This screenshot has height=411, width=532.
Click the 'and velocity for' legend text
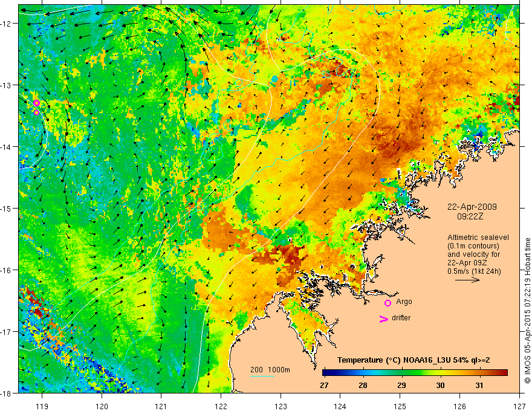pos(473,254)
